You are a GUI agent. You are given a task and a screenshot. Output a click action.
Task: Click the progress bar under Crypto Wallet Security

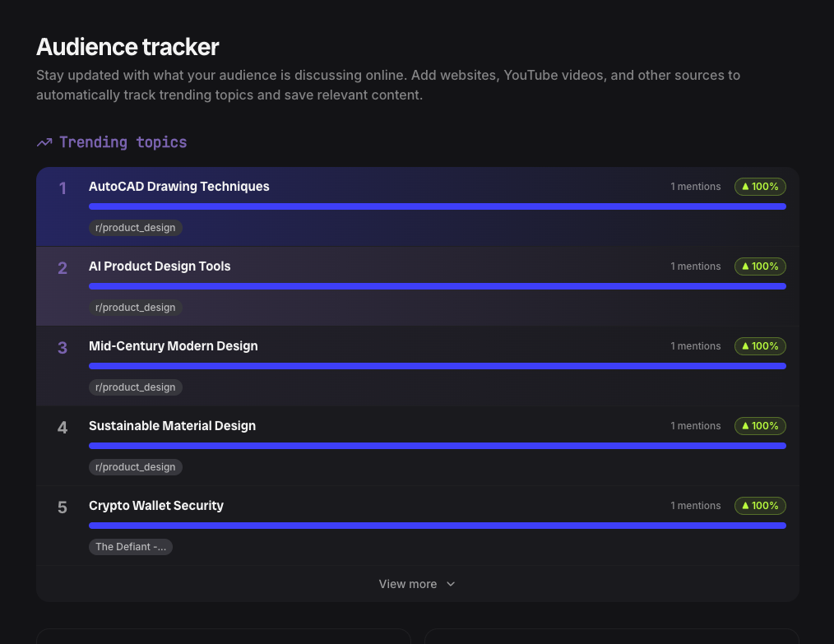pyautogui.click(x=438, y=526)
